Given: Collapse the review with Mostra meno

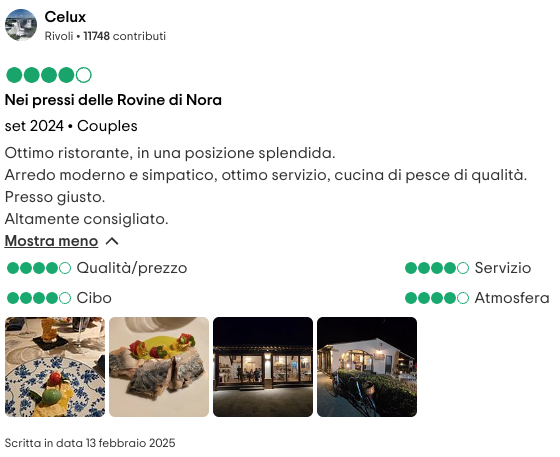Looking at the screenshot, I should [51, 241].
